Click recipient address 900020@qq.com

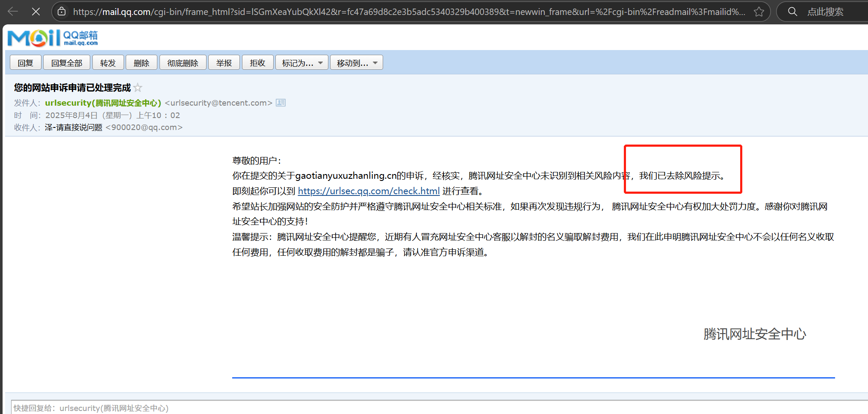pyautogui.click(x=144, y=127)
